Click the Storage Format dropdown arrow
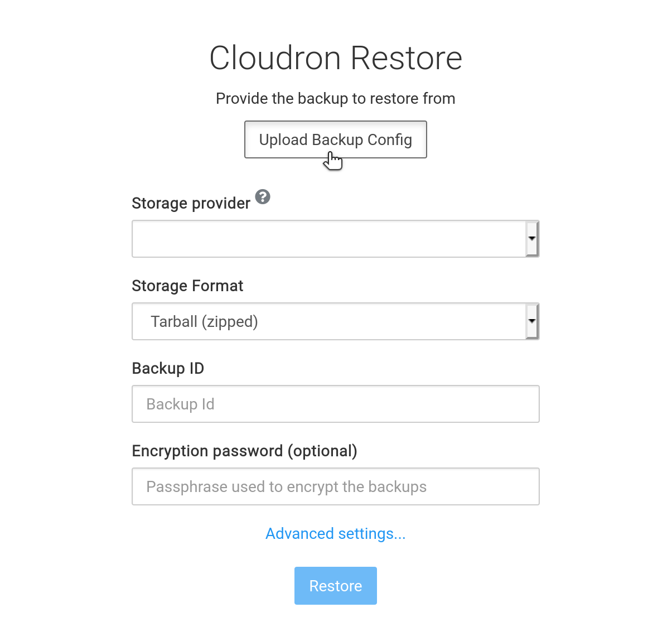This screenshot has height=622, width=672. pyautogui.click(x=532, y=321)
